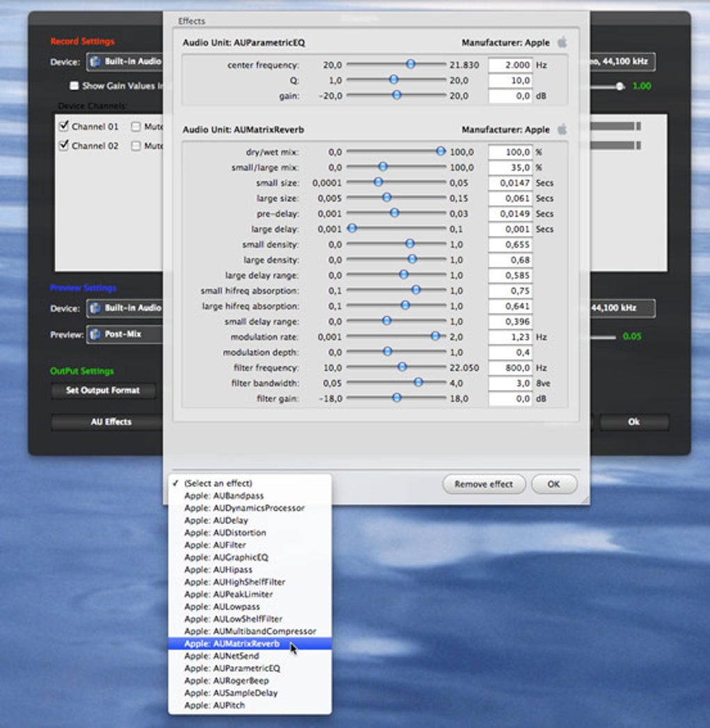
Task: Adjust the dry/wet mix slider
Action: [441, 151]
